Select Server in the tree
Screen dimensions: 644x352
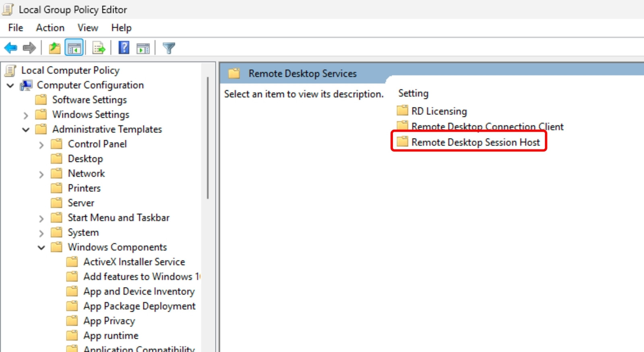[81, 203]
